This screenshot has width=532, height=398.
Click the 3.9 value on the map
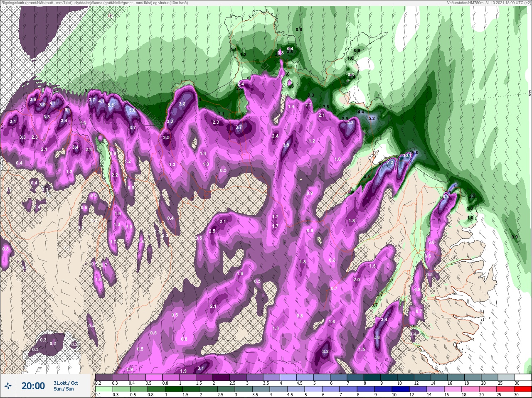42,105
